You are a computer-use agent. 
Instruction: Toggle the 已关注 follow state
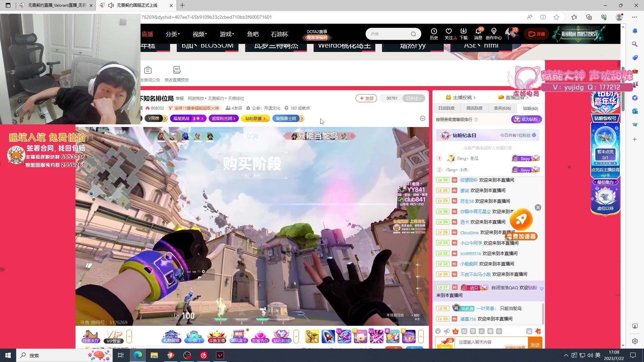tap(414, 98)
